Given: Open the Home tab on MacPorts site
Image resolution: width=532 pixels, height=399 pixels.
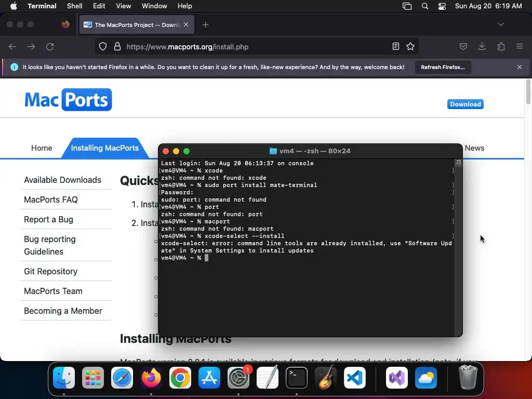Looking at the screenshot, I should point(42,148).
